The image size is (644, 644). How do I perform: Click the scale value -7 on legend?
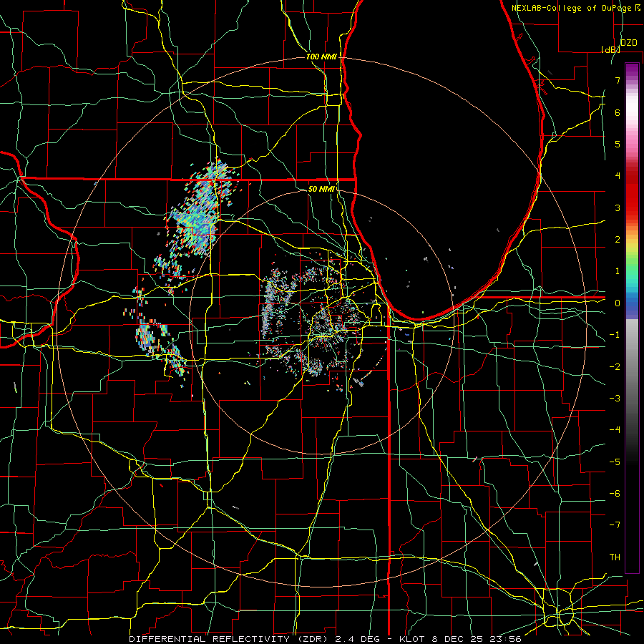[615, 525]
